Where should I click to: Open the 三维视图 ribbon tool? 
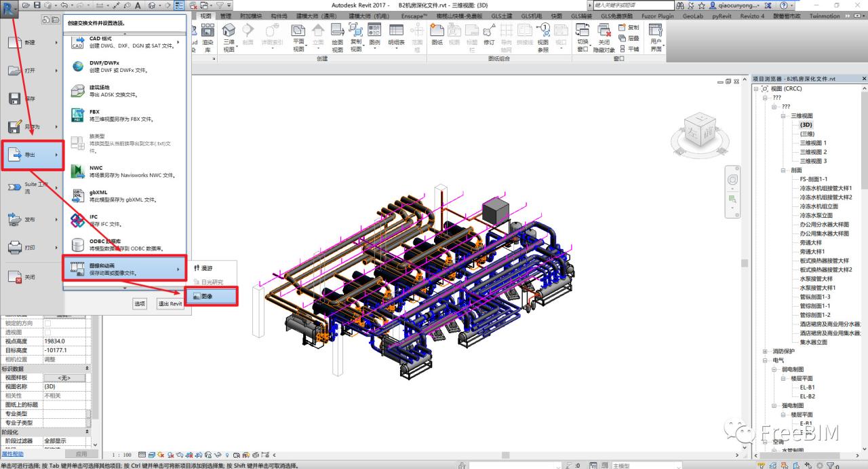point(229,37)
